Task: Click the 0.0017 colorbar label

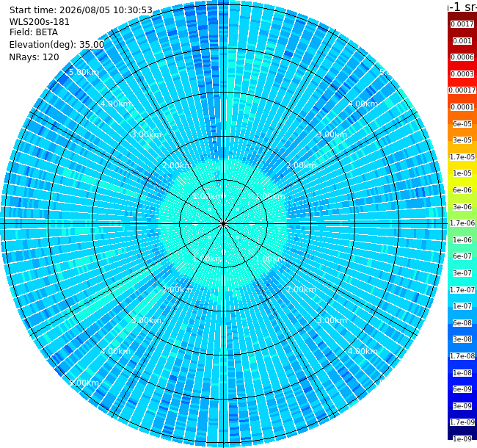Action: pos(462,24)
